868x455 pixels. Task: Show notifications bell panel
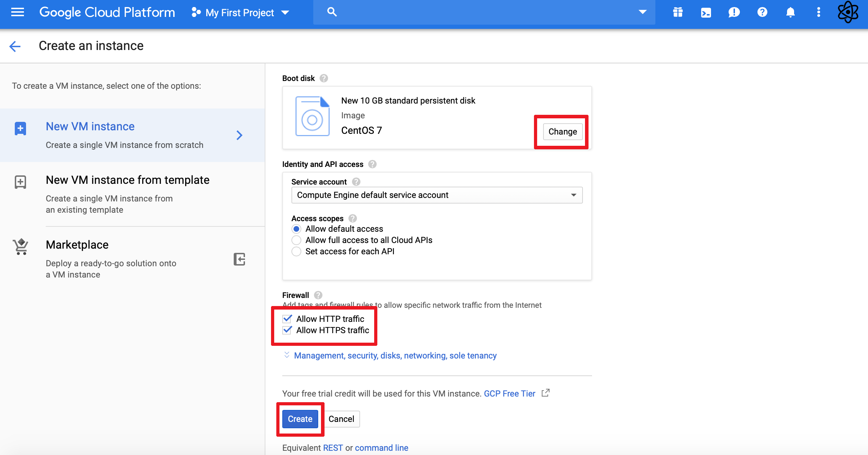(791, 12)
